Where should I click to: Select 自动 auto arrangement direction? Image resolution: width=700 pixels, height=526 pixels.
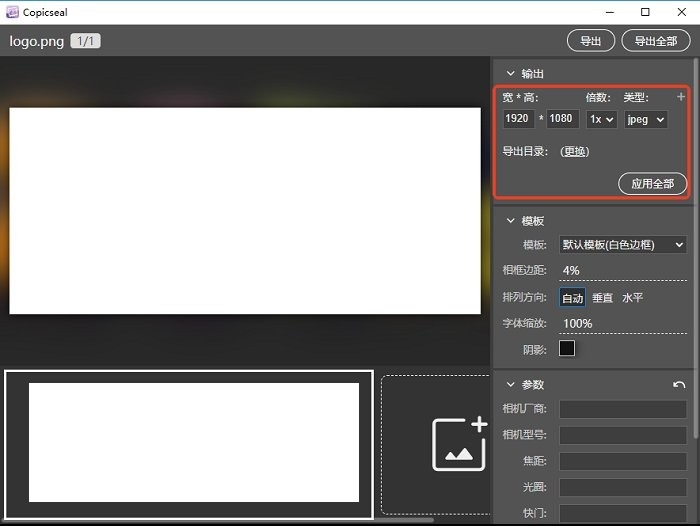tap(572, 298)
